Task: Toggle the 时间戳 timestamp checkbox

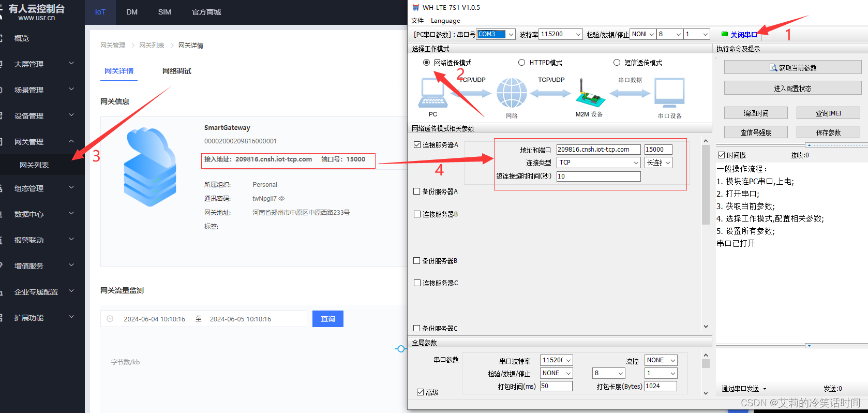Action: 721,155
